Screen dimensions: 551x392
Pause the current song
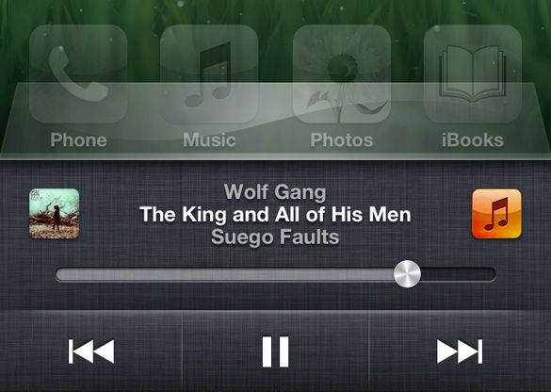point(275,351)
